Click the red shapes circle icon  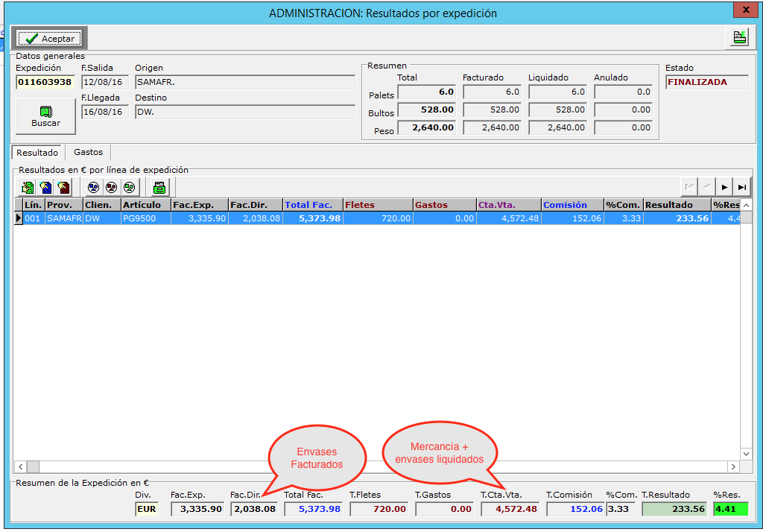click(111, 187)
